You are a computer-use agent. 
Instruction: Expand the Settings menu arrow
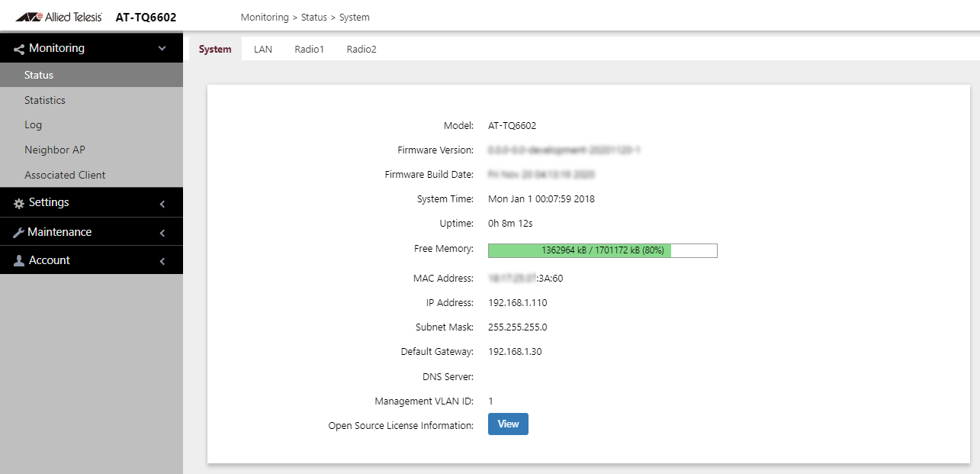pos(162,204)
